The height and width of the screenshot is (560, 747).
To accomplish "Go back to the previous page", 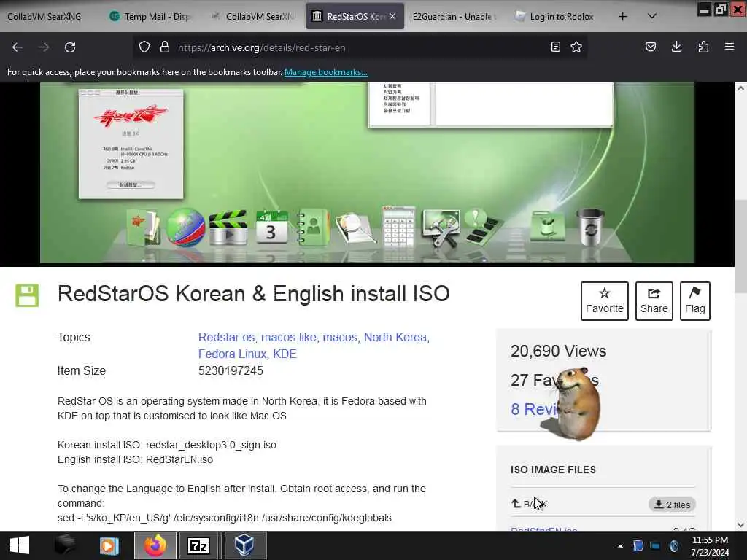I will [18, 47].
